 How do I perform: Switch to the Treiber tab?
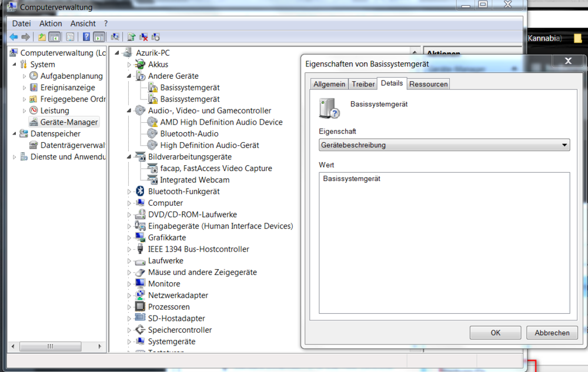coord(363,84)
